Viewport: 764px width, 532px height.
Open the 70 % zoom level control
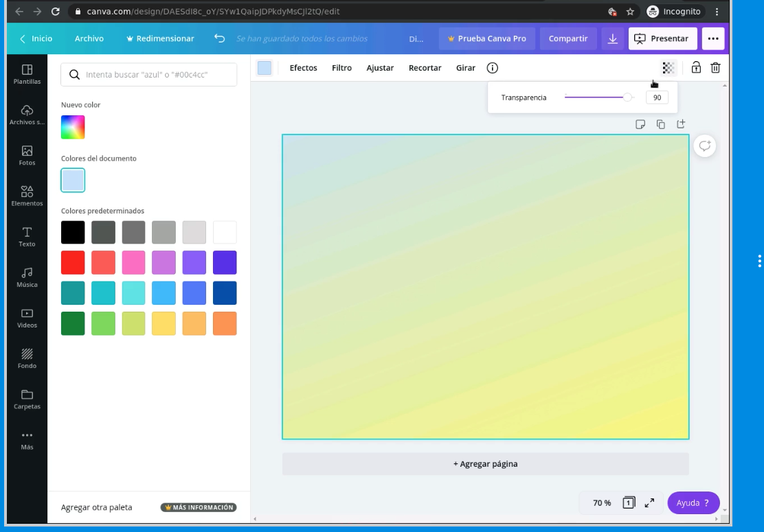602,502
